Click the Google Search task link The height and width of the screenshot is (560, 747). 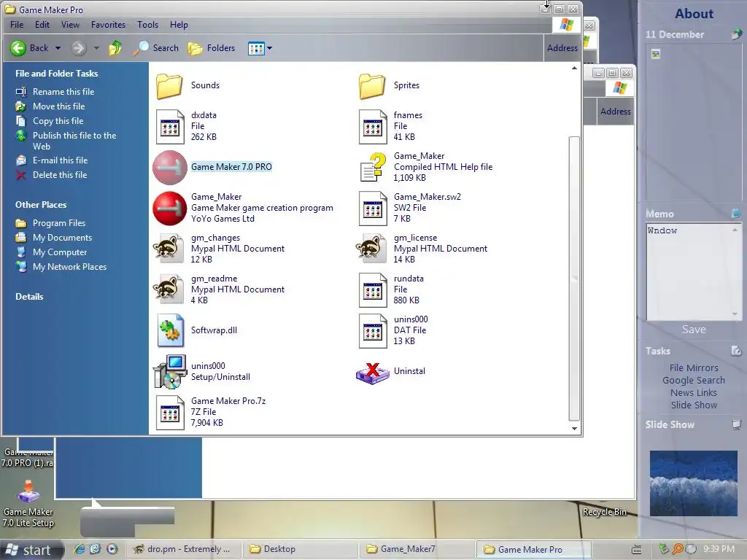tap(694, 381)
